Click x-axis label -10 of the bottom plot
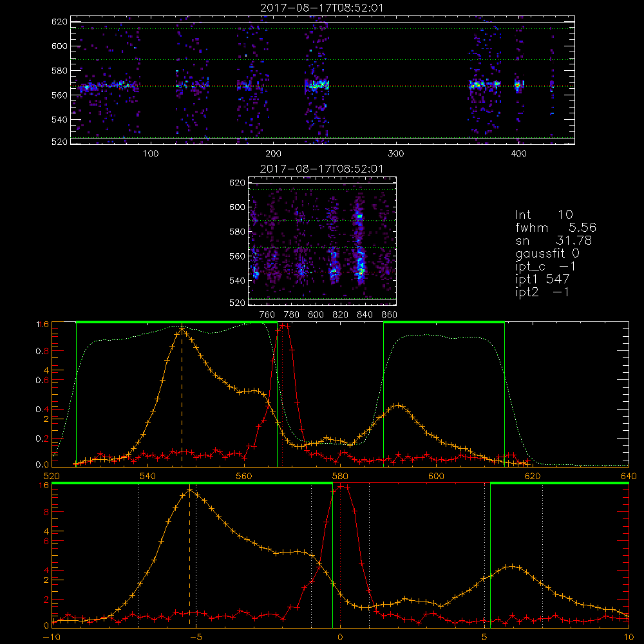 tap(52, 637)
